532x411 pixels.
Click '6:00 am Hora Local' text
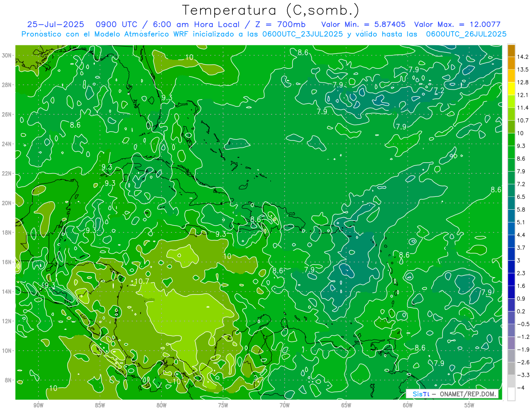tap(196, 24)
